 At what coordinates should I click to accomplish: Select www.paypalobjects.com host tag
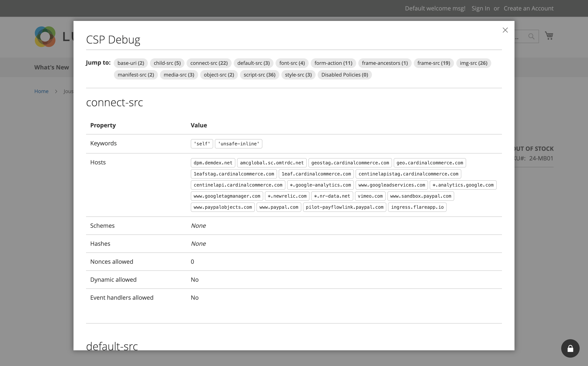223,207
